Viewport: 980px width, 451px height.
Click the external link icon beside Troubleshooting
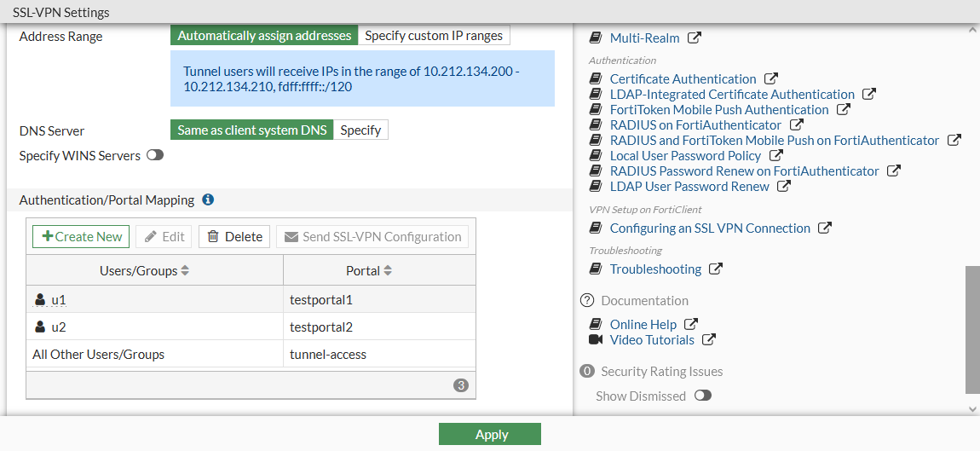(x=717, y=269)
